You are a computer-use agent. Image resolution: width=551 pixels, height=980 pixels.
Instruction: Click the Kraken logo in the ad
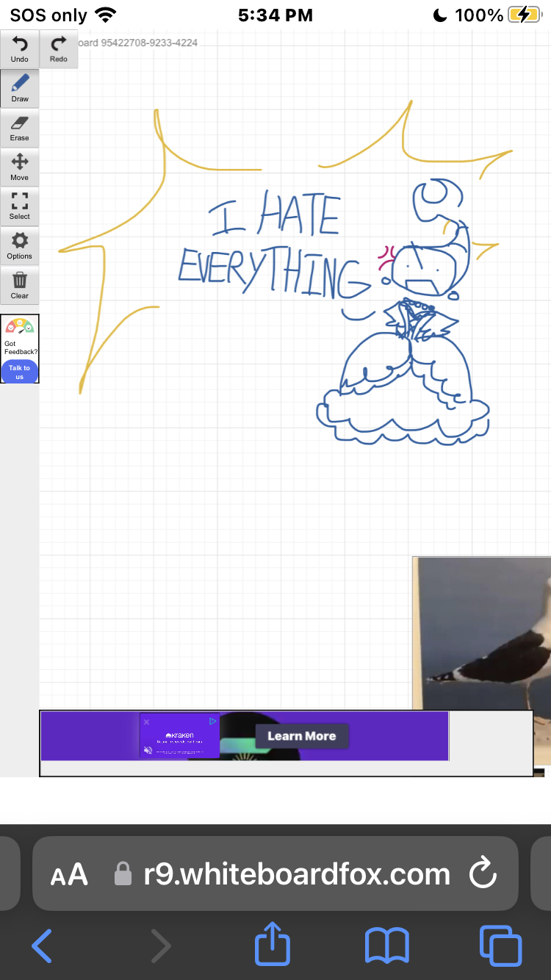(180, 735)
